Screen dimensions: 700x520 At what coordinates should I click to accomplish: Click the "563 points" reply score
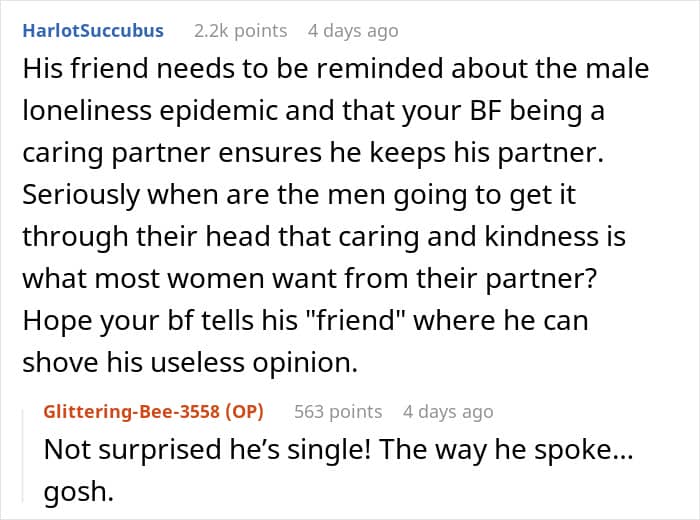(338, 412)
